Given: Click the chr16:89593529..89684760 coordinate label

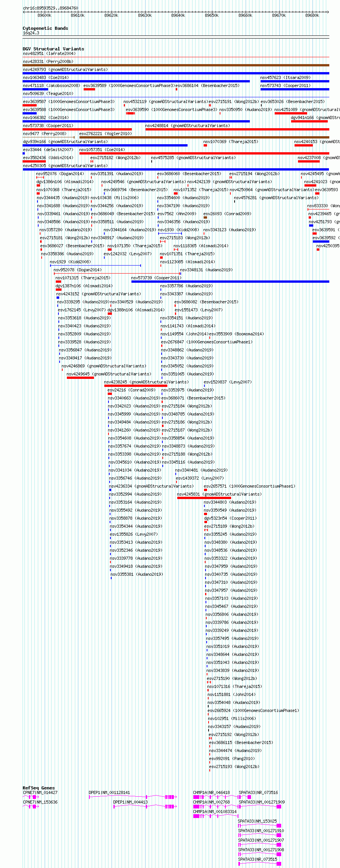Looking at the screenshot, I should coord(50,8).
